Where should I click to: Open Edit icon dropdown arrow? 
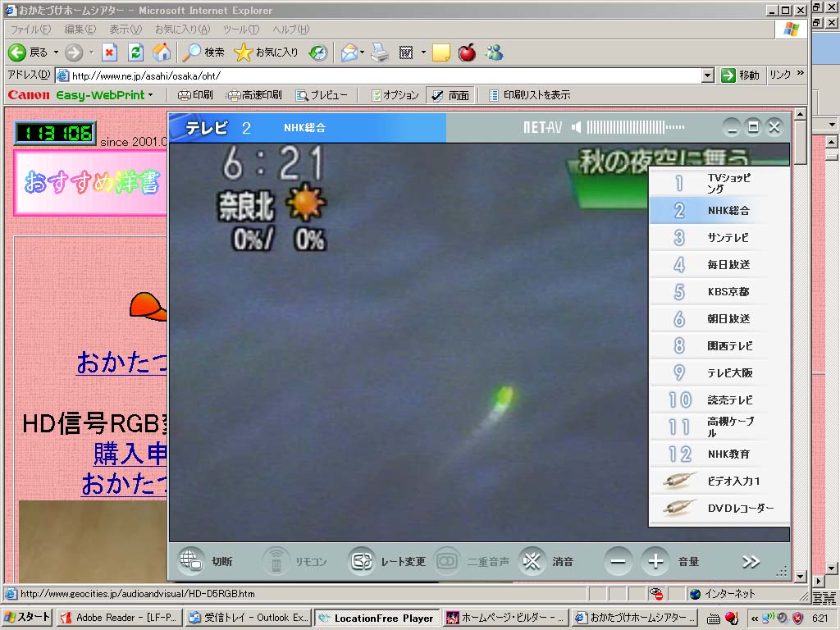(423, 52)
